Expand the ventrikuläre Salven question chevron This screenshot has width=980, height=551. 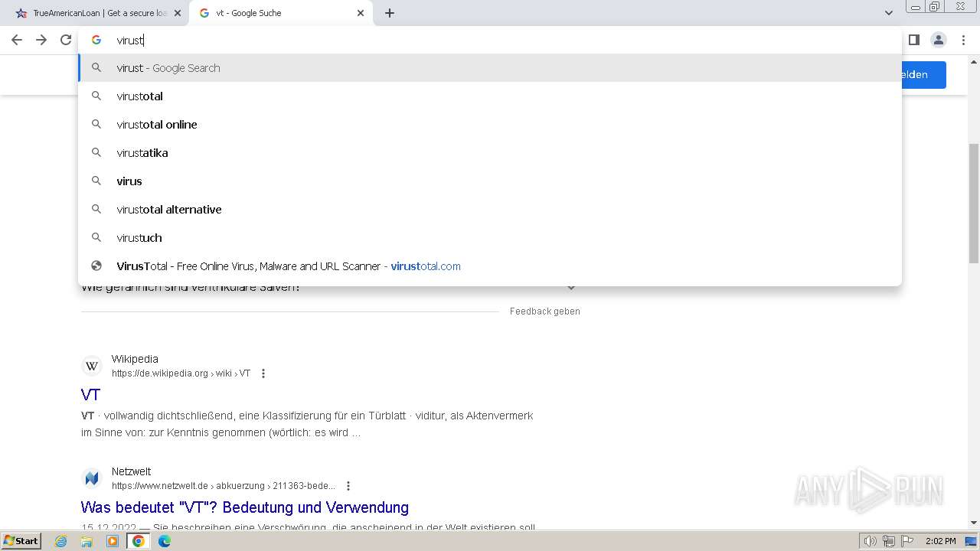pyautogui.click(x=570, y=288)
